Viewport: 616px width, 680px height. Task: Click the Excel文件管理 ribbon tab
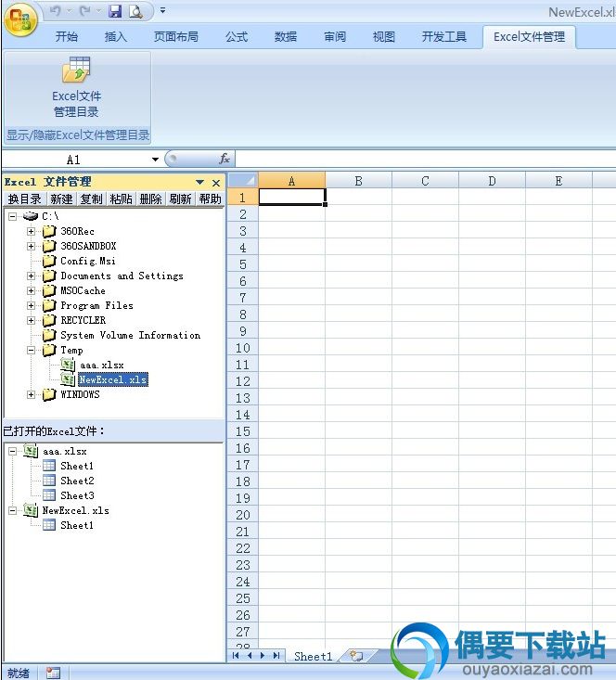[529, 36]
